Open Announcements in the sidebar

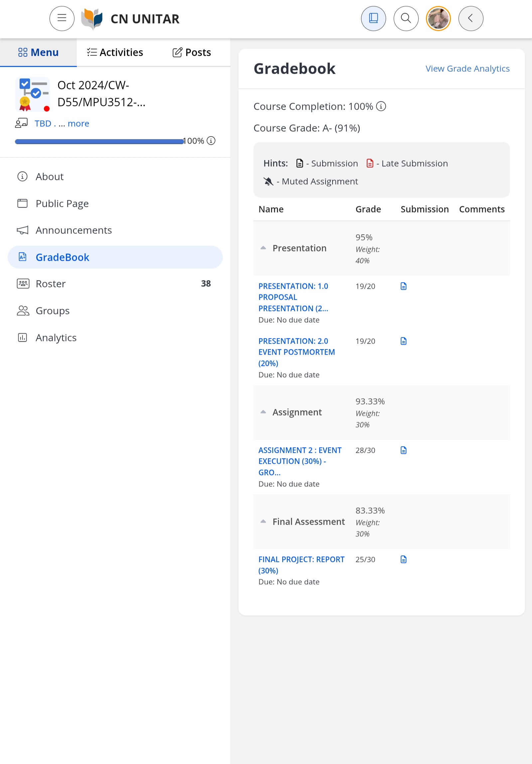coord(73,230)
